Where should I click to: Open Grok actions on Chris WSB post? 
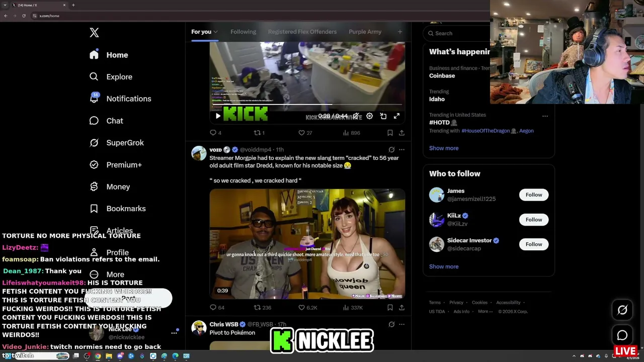[x=391, y=324]
